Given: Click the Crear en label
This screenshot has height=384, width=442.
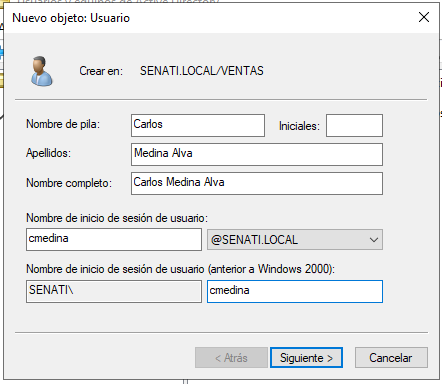Looking at the screenshot, I should coord(101,71).
